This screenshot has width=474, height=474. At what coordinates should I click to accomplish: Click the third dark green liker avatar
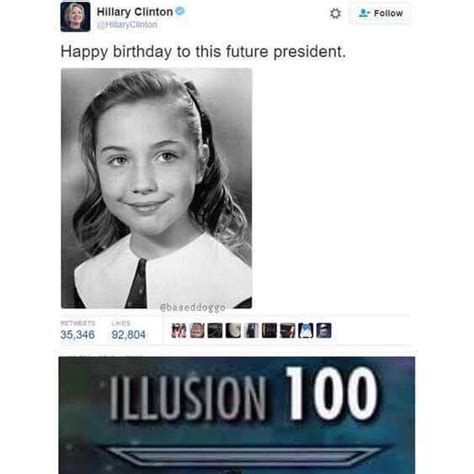point(215,330)
